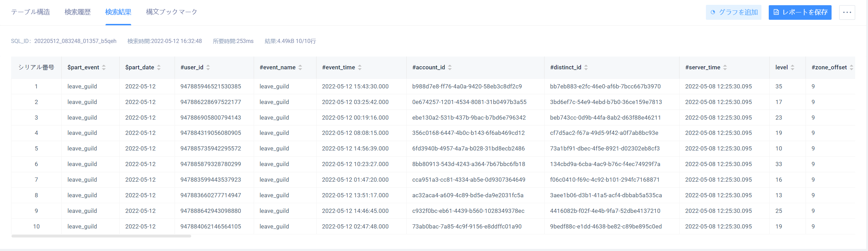Viewport: 868px width, 251px height.
Task: Select the 検索結果 tab
Action: 118,12
